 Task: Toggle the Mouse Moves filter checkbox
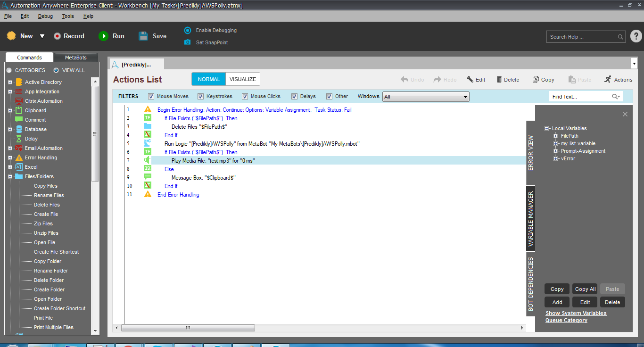[151, 97]
